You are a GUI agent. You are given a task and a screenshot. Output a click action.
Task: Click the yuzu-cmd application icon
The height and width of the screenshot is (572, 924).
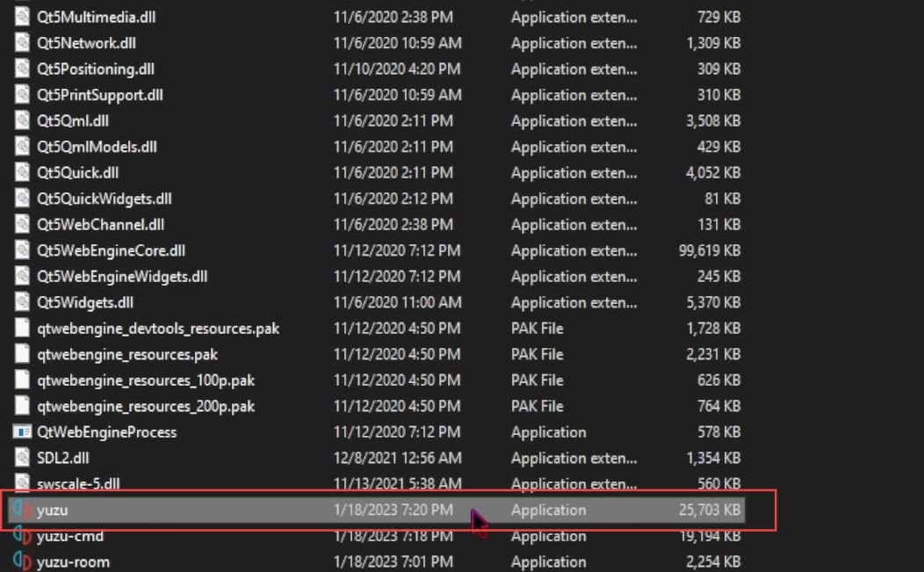[22, 535]
